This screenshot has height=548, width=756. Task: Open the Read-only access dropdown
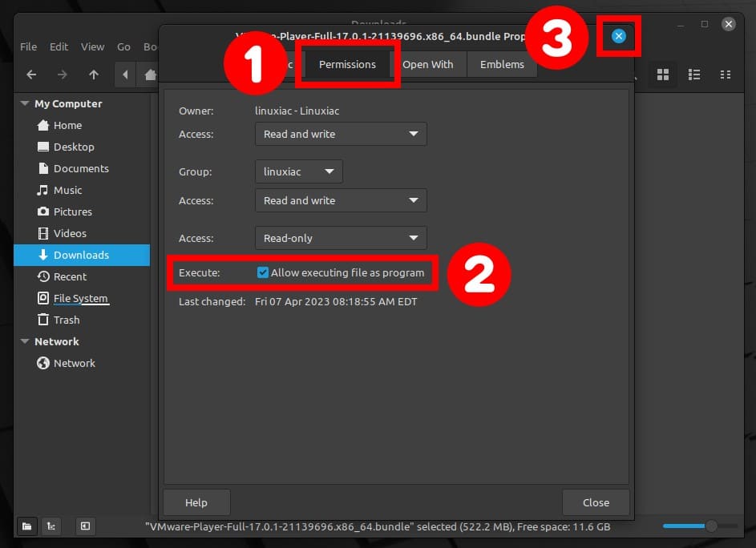click(341, 238)
